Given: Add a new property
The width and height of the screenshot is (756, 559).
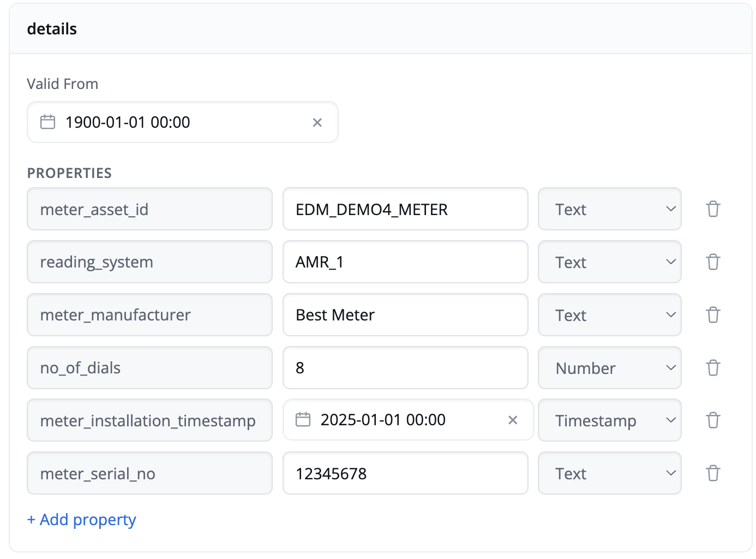Looking at the screenshot, I should [82, 520].
